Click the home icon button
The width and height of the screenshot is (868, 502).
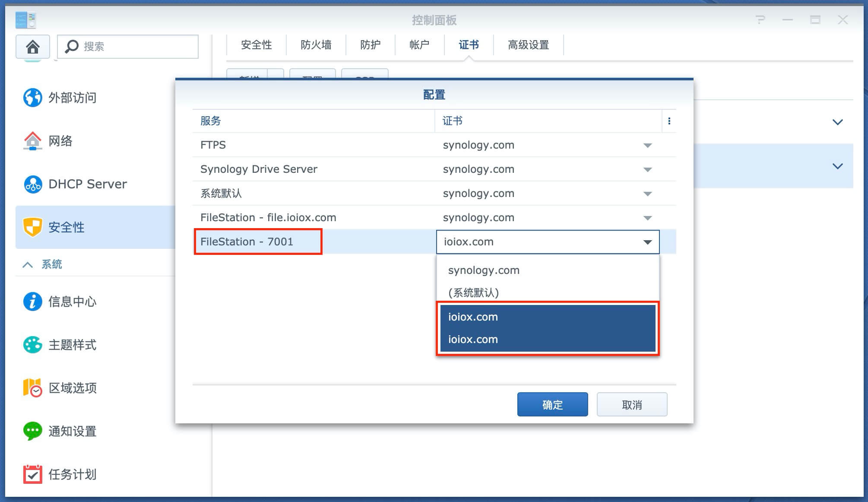(33, 46)
